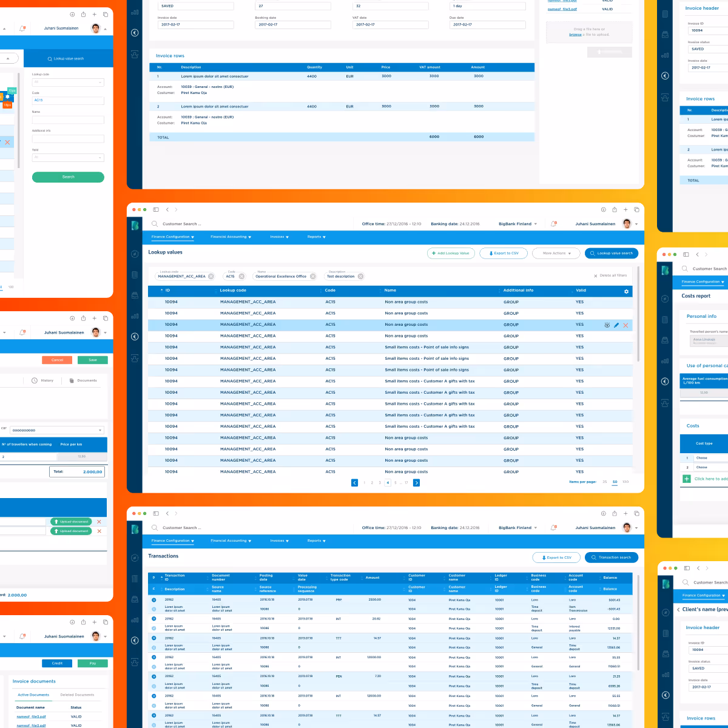Screen dimensions: 728x728
Task: Click the download icon in Transactions title bar
Action: pos(604,513)
